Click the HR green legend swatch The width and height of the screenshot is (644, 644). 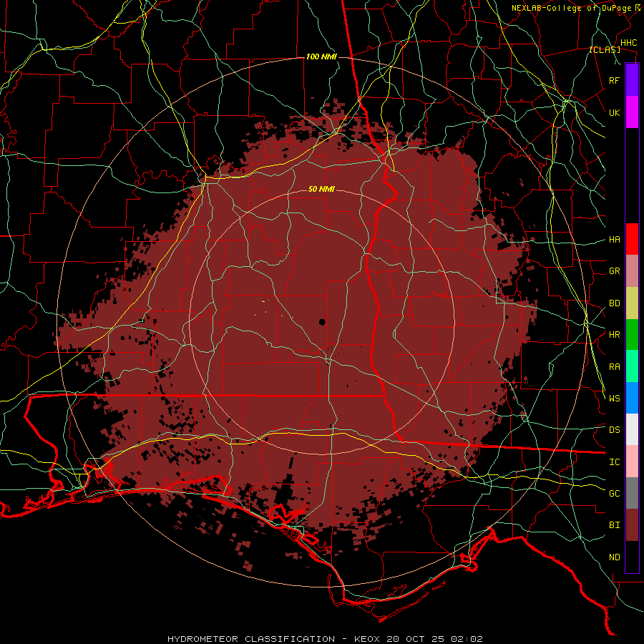pyautogui.click(x=632, y=335)
